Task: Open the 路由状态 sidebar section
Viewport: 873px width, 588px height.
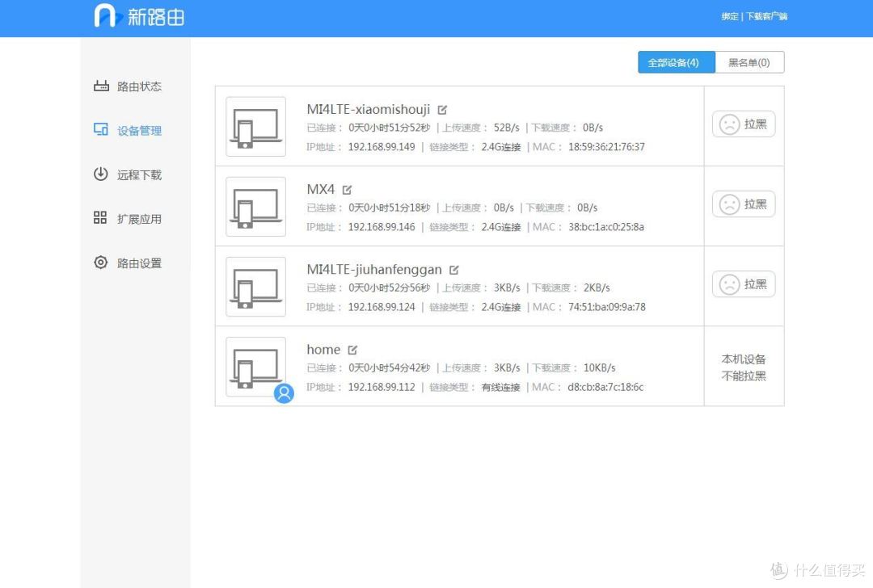Action: pos(137,86)
